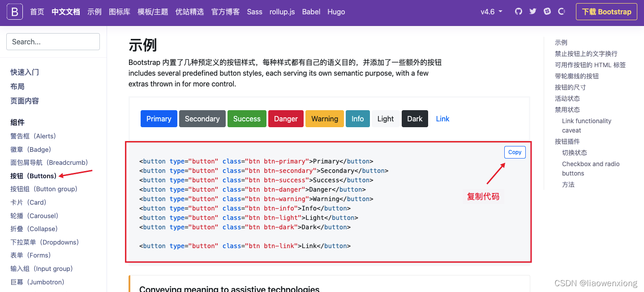This screenshot has height=292, width=644.
Task: Click the Link style example button
Action: [442, 119]
